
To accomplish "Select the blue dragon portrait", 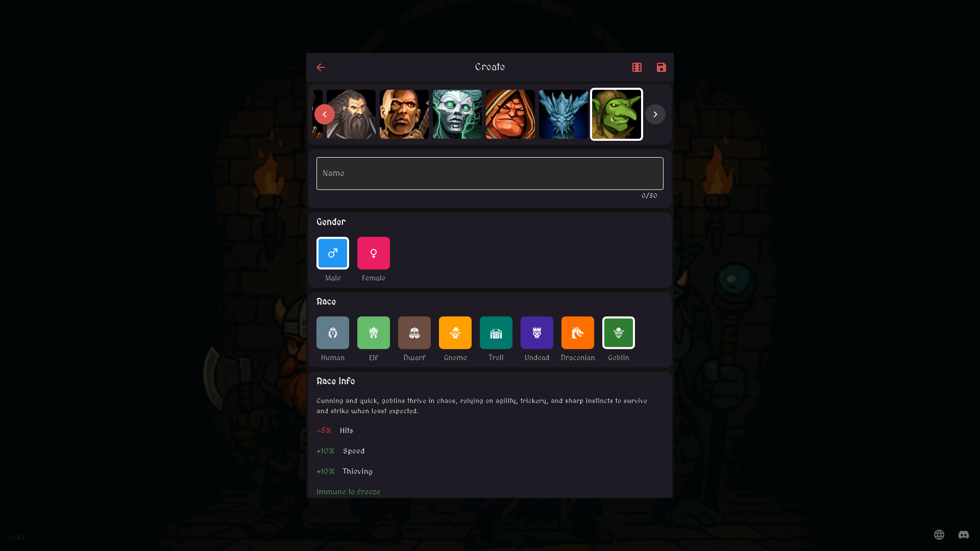I will (x=563, y=114).
